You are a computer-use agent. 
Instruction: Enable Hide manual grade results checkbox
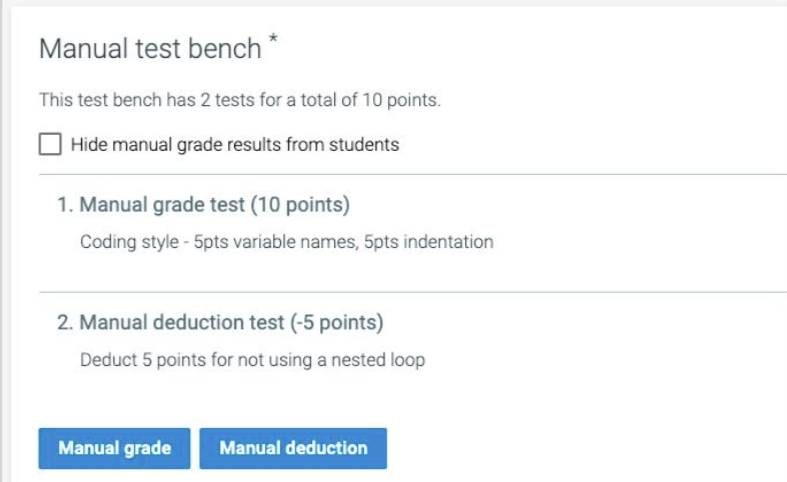(50, 145)
